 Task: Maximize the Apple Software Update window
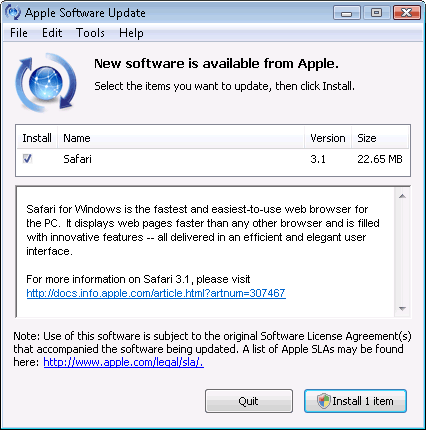(377, 13)
